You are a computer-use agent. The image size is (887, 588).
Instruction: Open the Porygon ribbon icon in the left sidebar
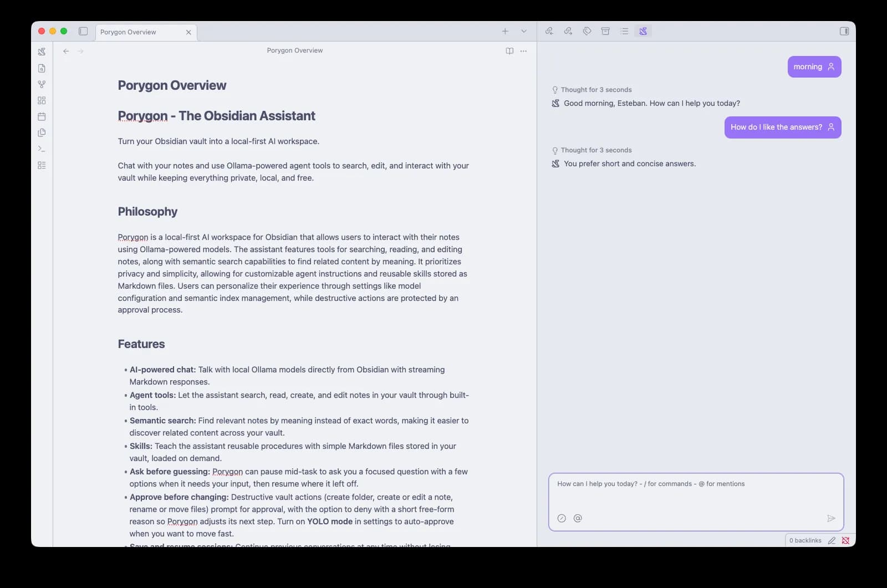(x=42, y=52)
